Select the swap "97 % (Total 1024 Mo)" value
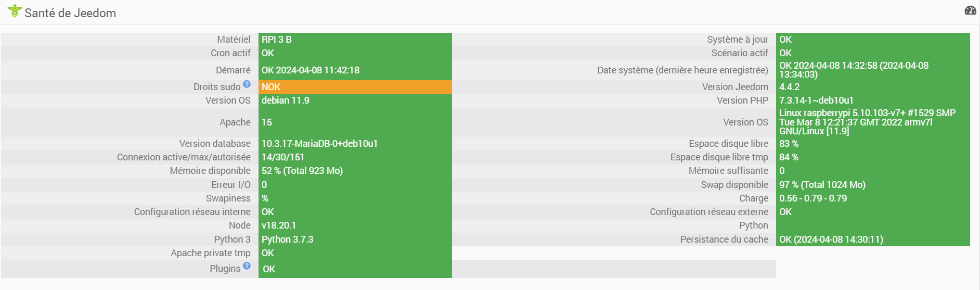The image size is (980, 290). coord(822,185)
